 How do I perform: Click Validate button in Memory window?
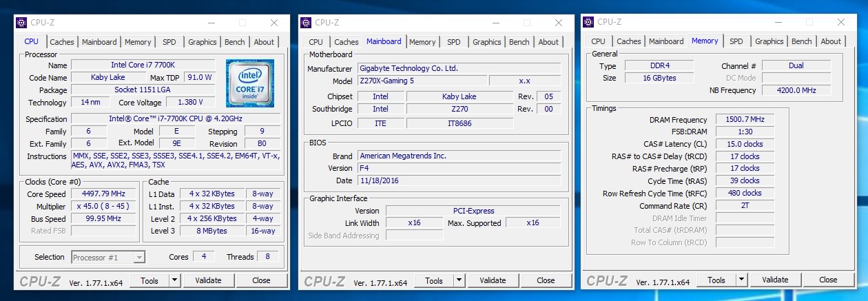775,280
